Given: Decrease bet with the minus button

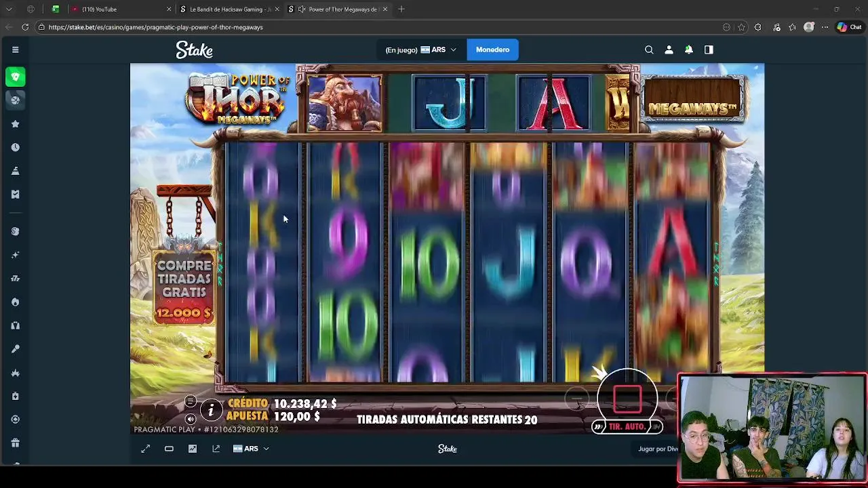Looking at the screenshot, I should pyautogui.click(x=576, y=400).
